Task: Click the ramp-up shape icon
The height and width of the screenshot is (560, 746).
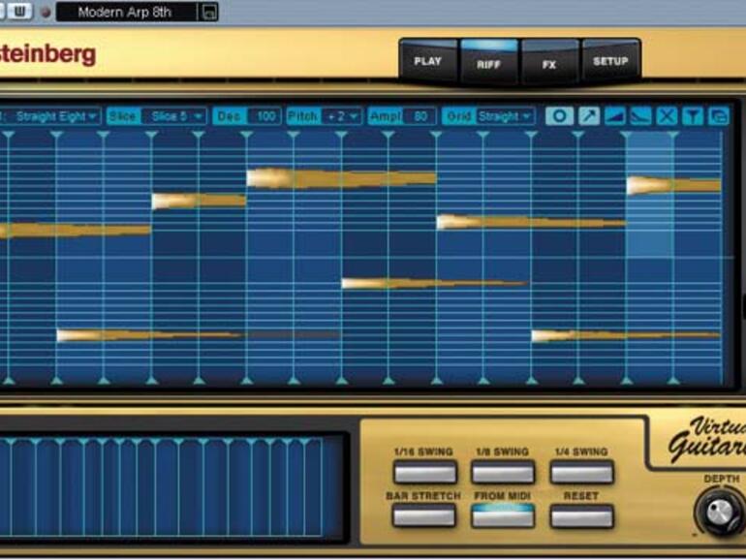Action: coord(615,116)
